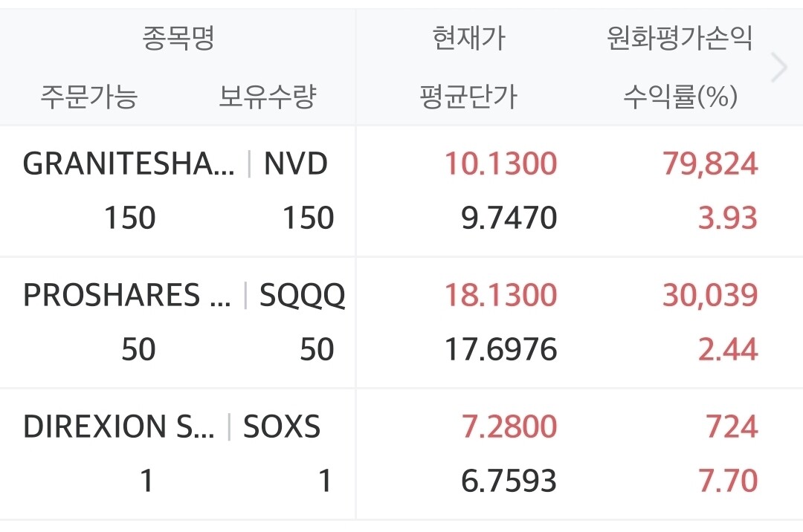Click NVD profit value 79,824
The height and width of the screenshot is (532, 803).
pyautogui.click(x=710, y=164)
